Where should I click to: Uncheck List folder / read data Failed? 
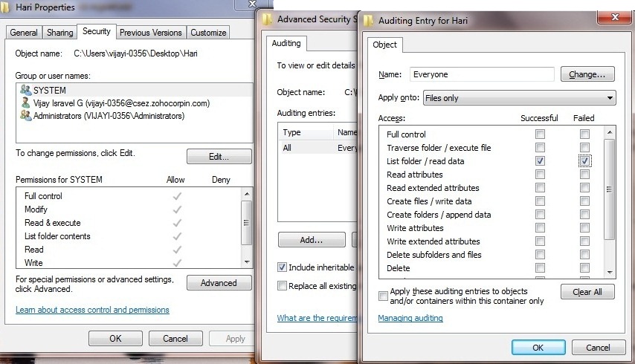(584, 160)
